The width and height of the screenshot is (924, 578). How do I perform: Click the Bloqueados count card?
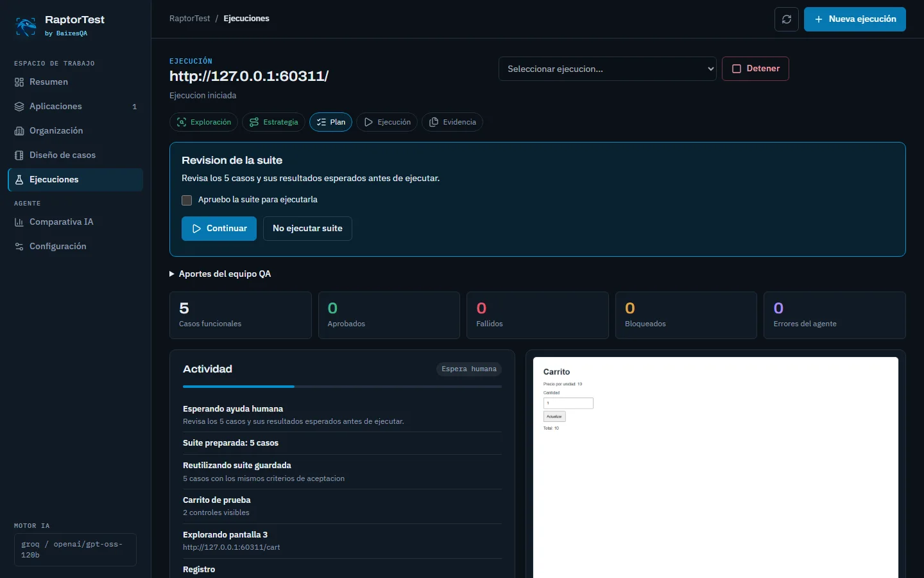pos(687,315)
